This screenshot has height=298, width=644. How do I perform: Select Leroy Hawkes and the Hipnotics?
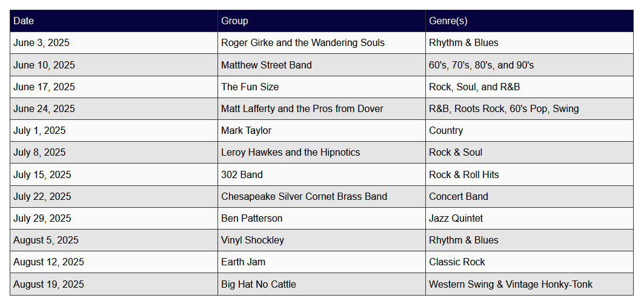[290, 153]
